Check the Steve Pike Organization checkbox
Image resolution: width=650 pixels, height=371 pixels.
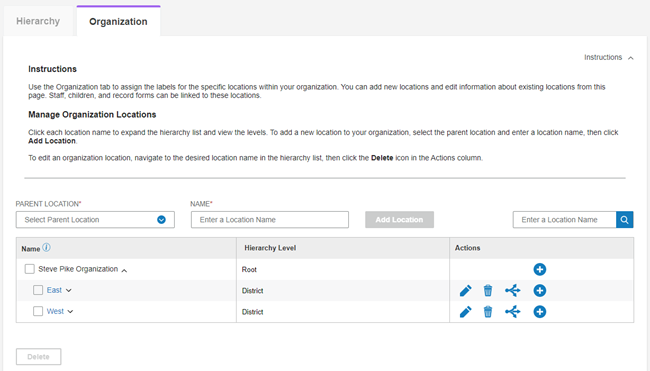pyautogui.click(x=29, y=269)
